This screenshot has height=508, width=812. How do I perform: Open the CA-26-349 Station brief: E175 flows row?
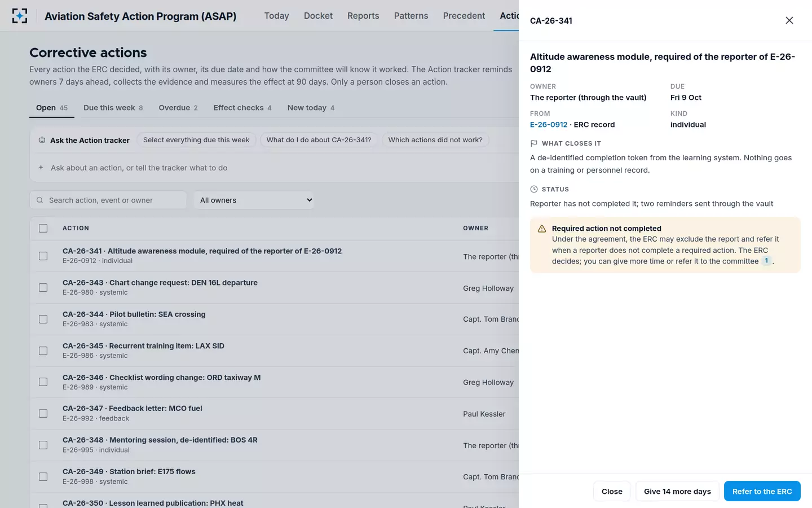click(274, 477)
